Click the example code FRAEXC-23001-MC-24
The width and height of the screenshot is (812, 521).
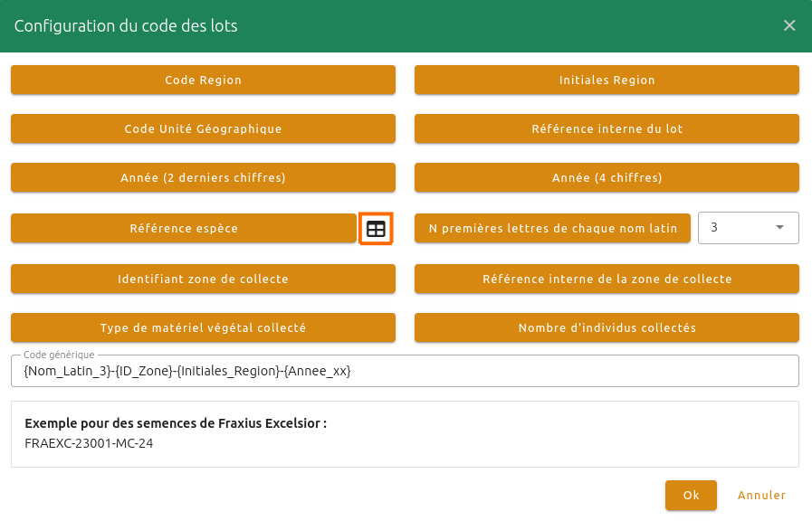[89, 443]
